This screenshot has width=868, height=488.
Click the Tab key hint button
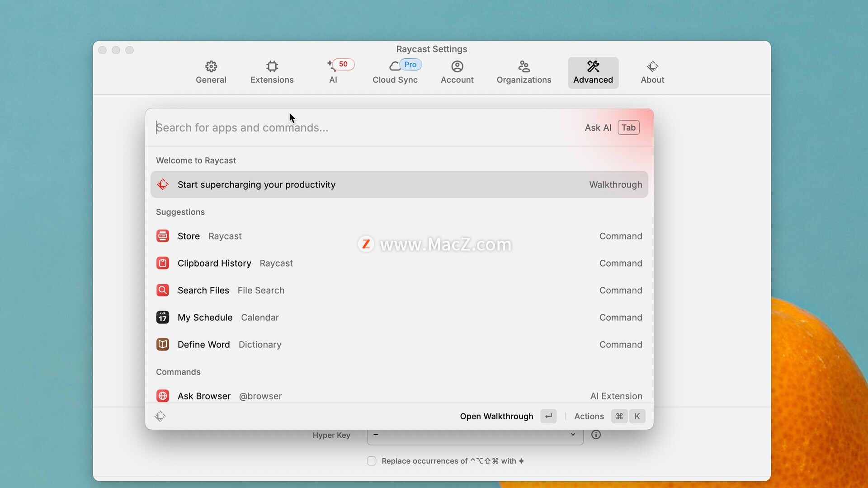click(628, 127)
